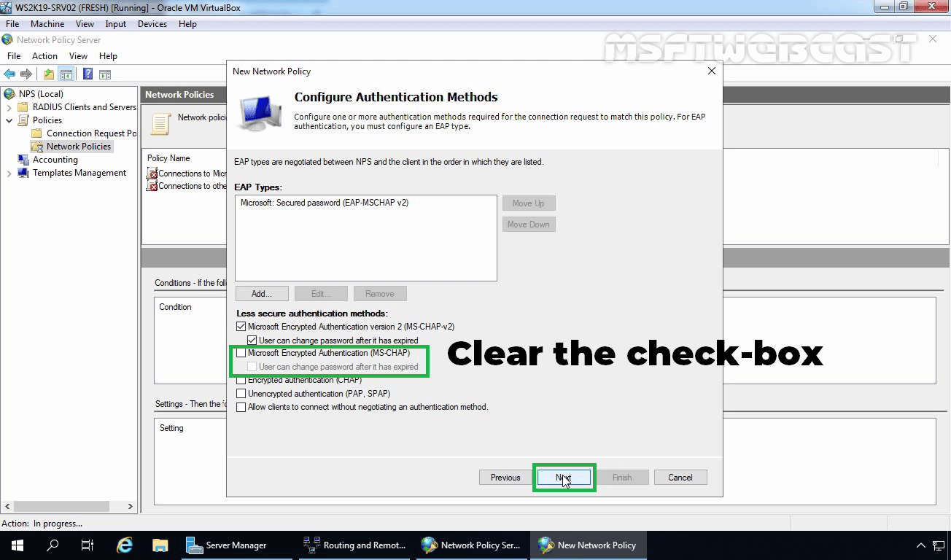This screenshot has width=951, height=560.
Task: Open the Action menu
Action: tap(44, 56)
